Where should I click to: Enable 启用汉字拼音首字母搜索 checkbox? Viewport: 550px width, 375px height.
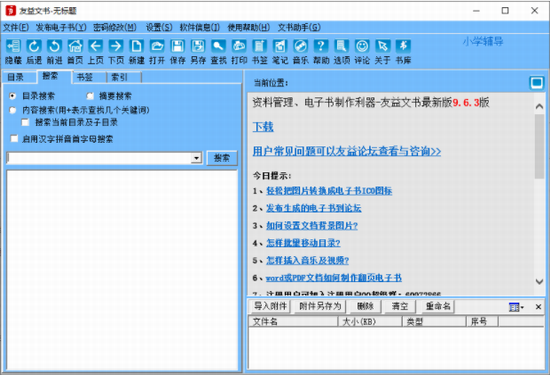coord(14,139)
